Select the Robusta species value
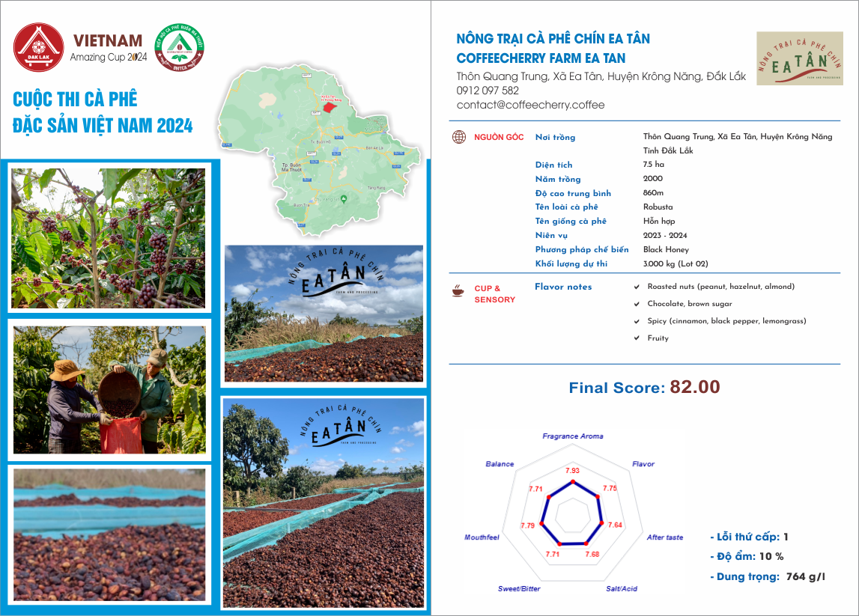Screen dimensions: 859x616 point(658,207)
